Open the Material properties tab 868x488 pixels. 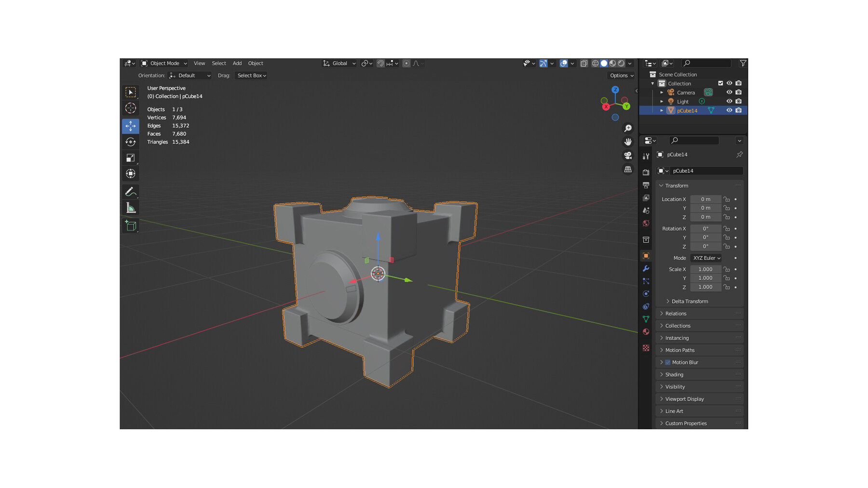[x=646, y=332]
